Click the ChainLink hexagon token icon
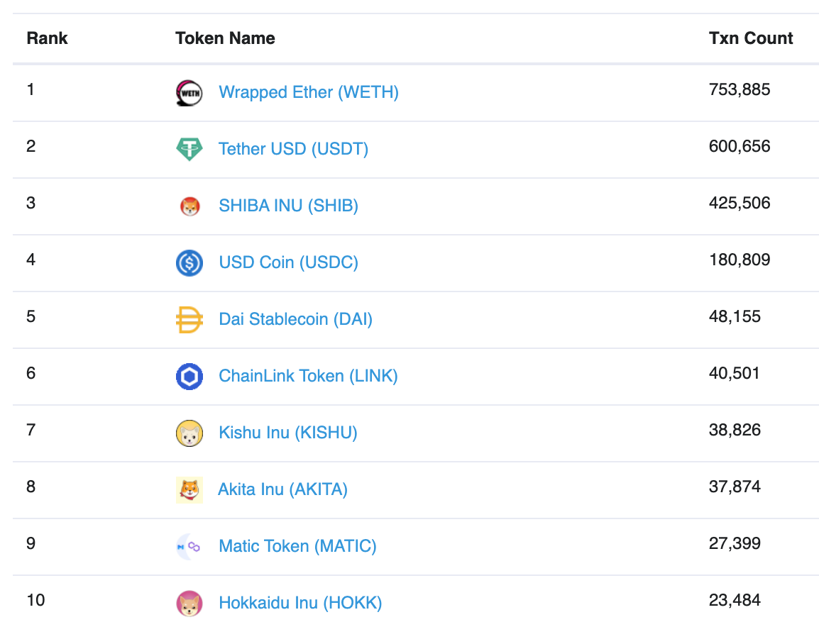Viewport: 819px width, 644px height. [189, 377]
